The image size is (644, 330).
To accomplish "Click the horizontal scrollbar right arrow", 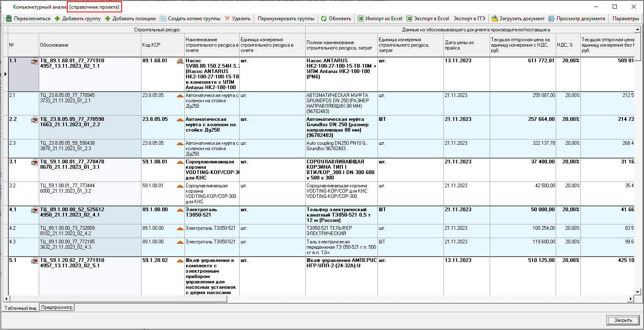I will click(630, 299).
